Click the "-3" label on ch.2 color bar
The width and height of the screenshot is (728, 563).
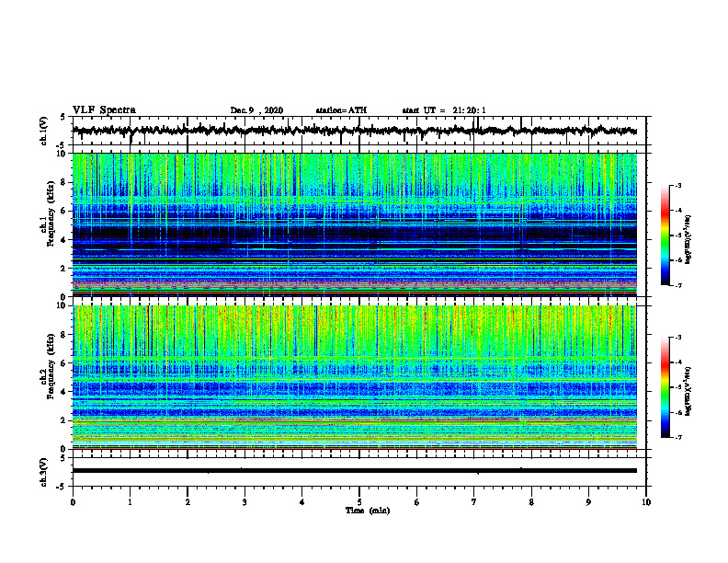click(x=678, y=338)
